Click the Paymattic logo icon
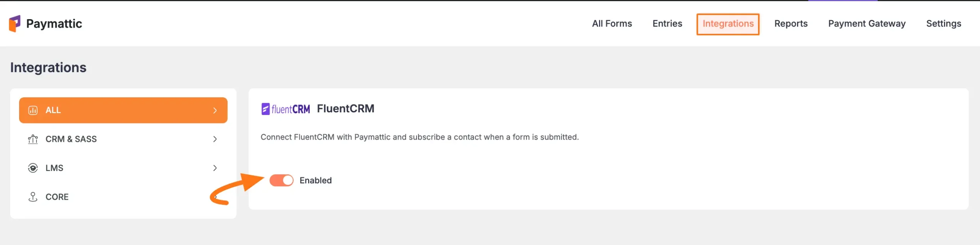980x245 pixels. click(15, 23)
